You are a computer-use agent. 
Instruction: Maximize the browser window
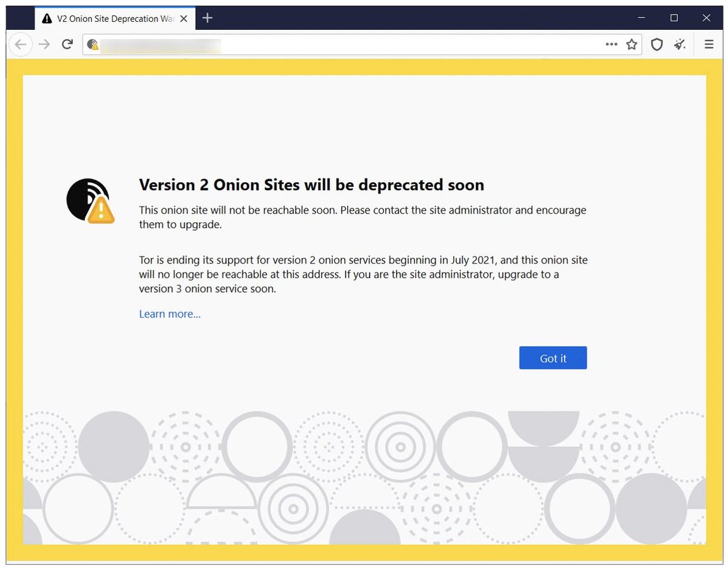674,18
